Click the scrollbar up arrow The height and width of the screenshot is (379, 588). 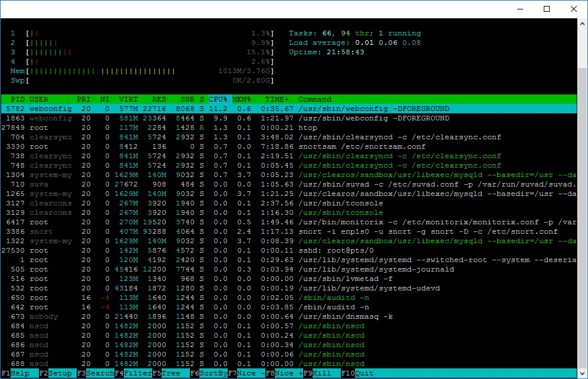coord(582,24)
